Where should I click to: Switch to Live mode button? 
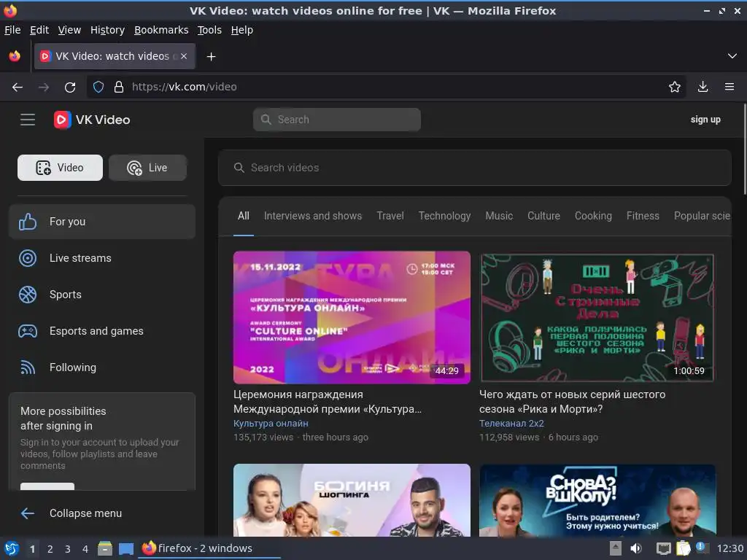pyautogui.click(x=147, y=168)
